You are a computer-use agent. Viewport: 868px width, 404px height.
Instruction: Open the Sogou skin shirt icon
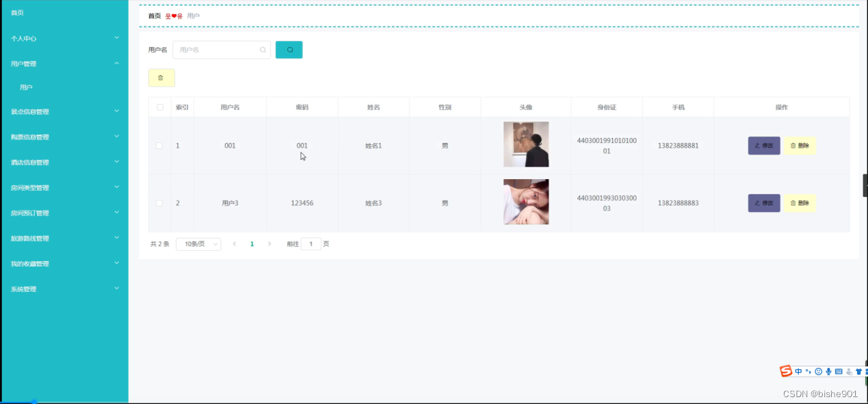(858, 371)
